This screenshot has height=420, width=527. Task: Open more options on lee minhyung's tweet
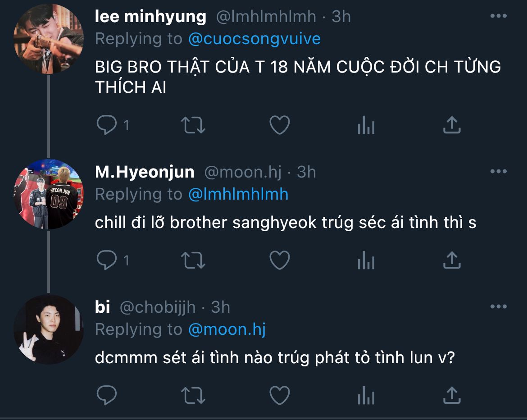click(498, 17)
